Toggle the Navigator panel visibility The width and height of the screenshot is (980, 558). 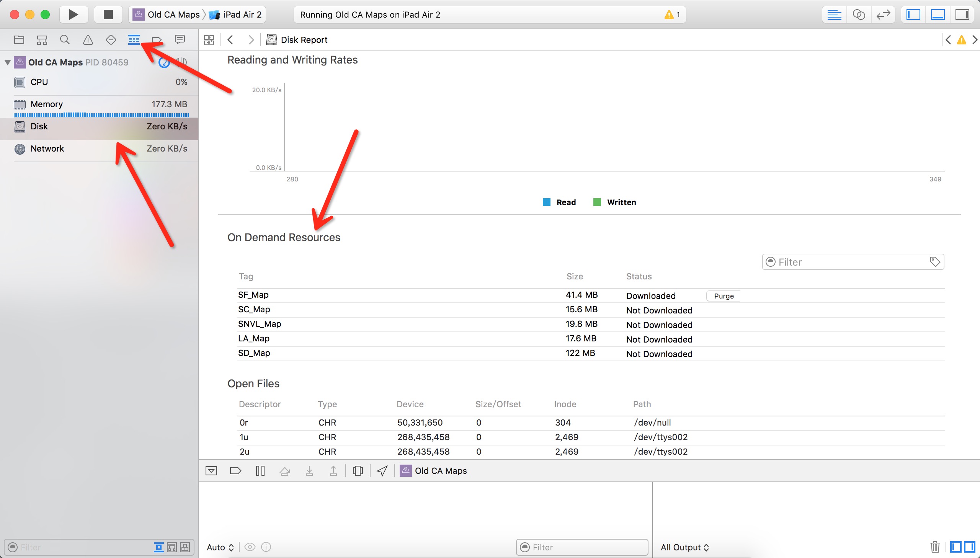913,15
